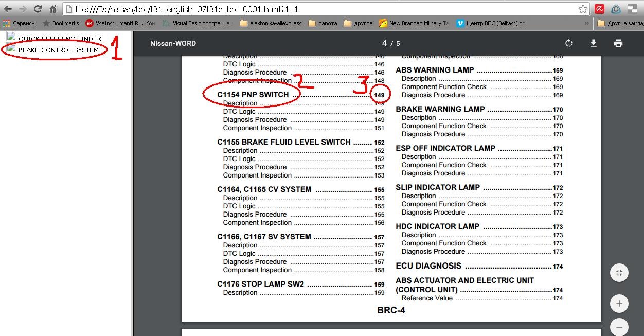Click Reference Value under control unit

point(427,298)
